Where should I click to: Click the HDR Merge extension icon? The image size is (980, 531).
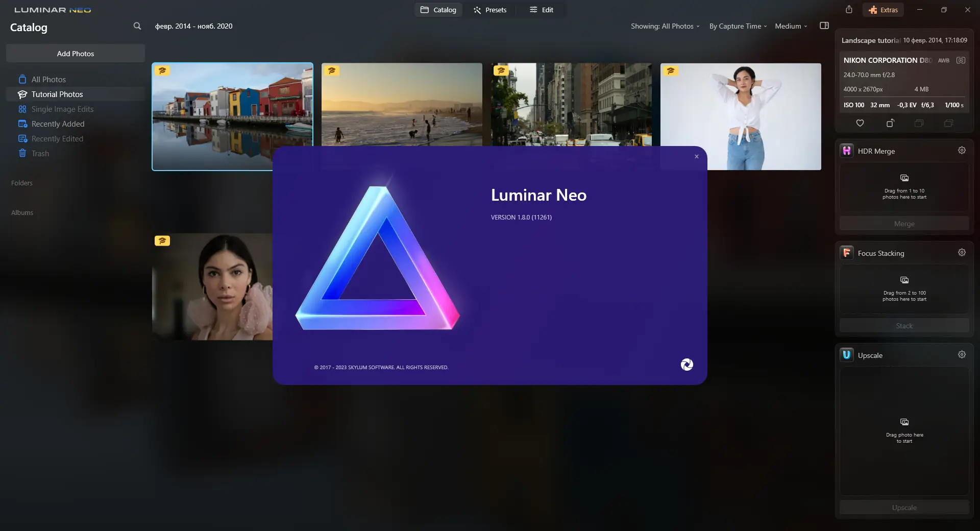[x=847, y=151]
